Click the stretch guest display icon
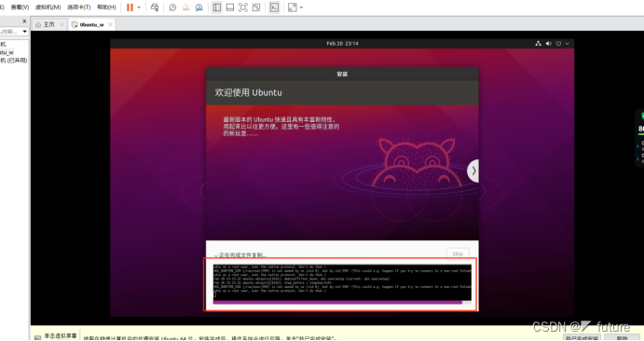 point(292,7)
